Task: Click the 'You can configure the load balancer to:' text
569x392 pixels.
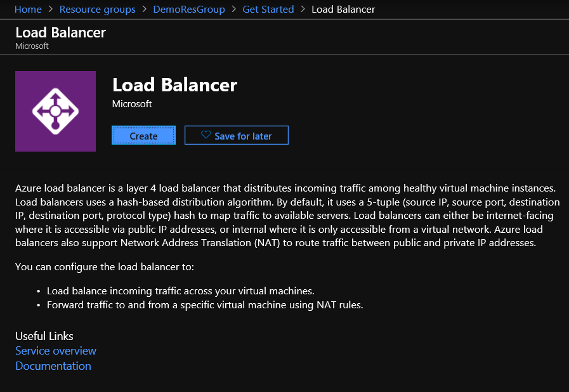Action: (x=105, y=267)
